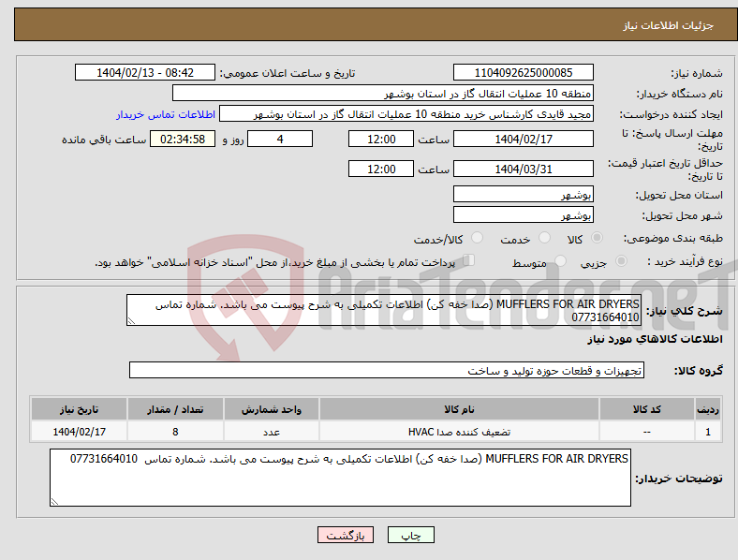Grab the resize handle of buyer notes textarea
Image resolution: width=738 pixels, height=560 pixels.
click(54, 502)
